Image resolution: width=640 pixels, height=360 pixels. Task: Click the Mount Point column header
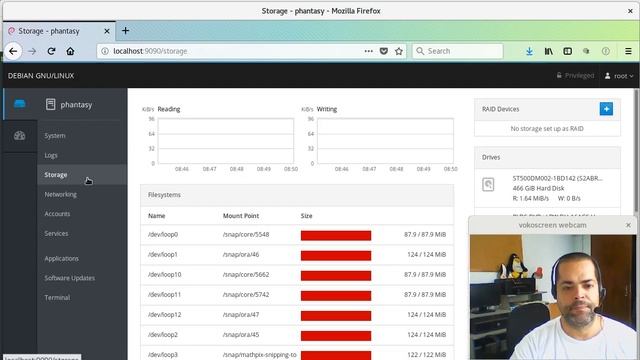click(241, 216)
